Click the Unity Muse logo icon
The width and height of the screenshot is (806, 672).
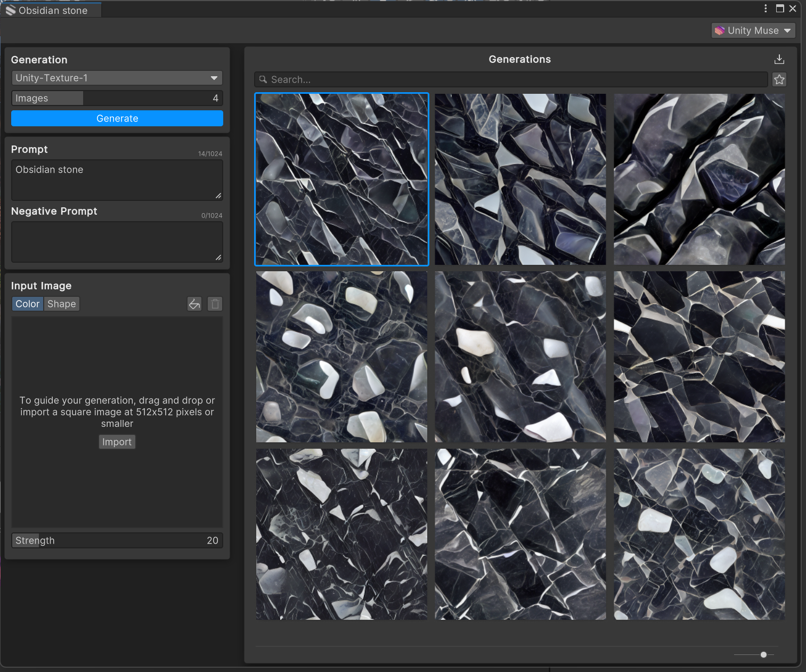click(x=720, y=30)
